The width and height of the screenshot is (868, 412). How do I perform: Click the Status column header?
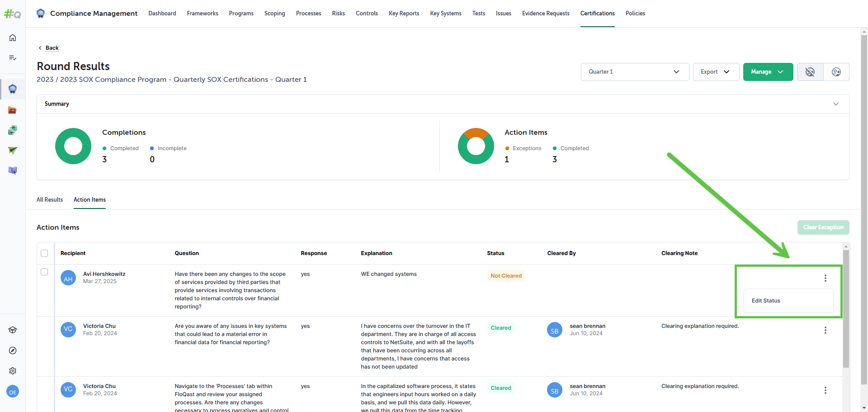[x=495, y=253]
